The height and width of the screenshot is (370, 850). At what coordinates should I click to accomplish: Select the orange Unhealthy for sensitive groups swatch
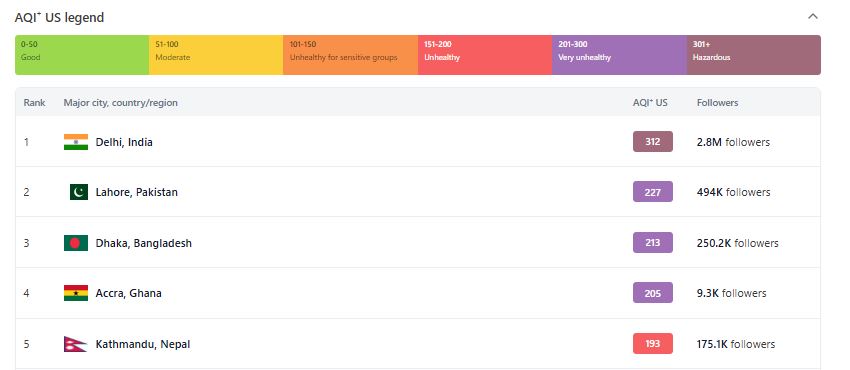tap(350, 55)
